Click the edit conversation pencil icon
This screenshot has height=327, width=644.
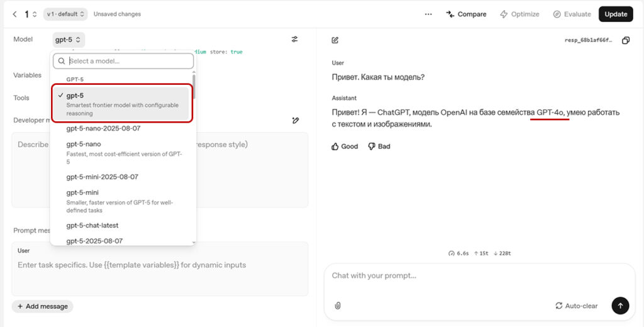(x=335, y=40)
